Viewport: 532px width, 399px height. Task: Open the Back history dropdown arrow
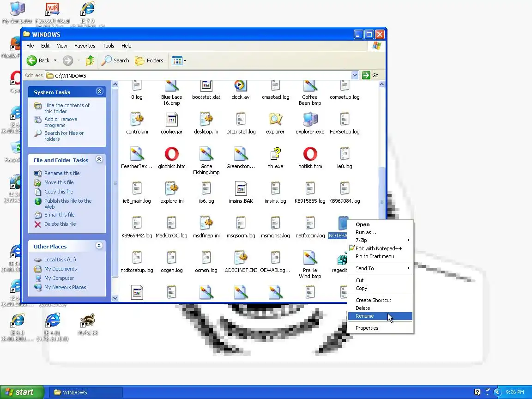55,61
